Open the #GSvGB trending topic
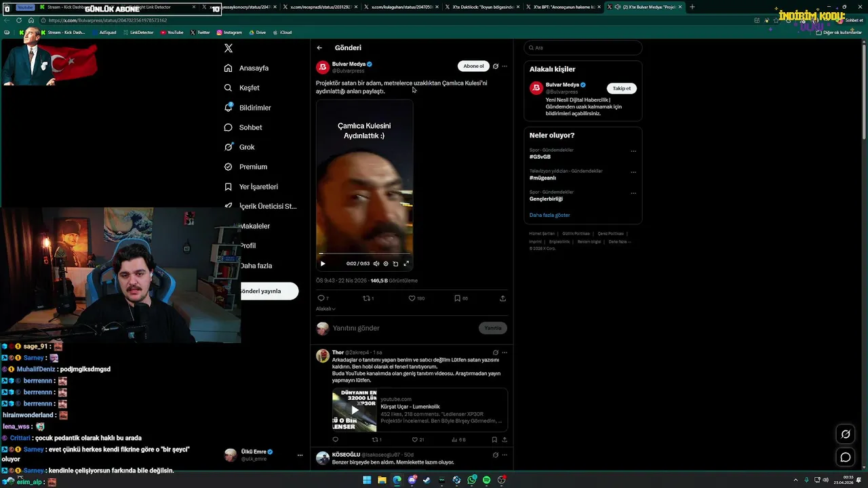Screen dimensions: 868x488 540,157
